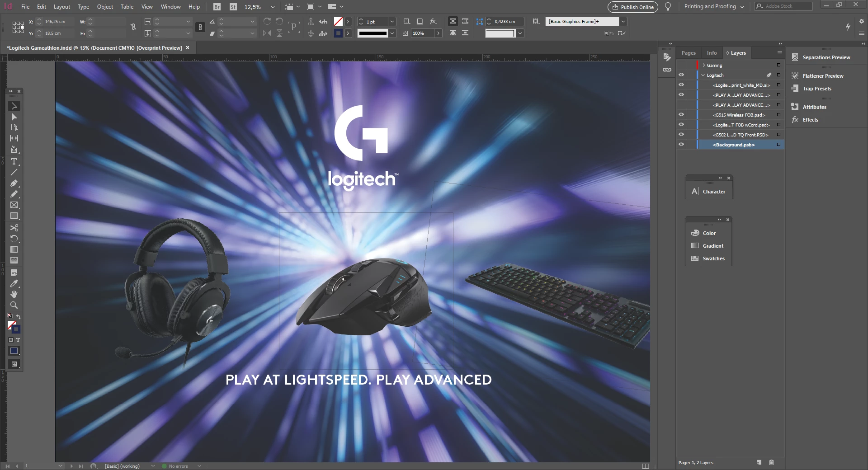
Task: Select the Type tool
Action: click(x=14, y=161)
